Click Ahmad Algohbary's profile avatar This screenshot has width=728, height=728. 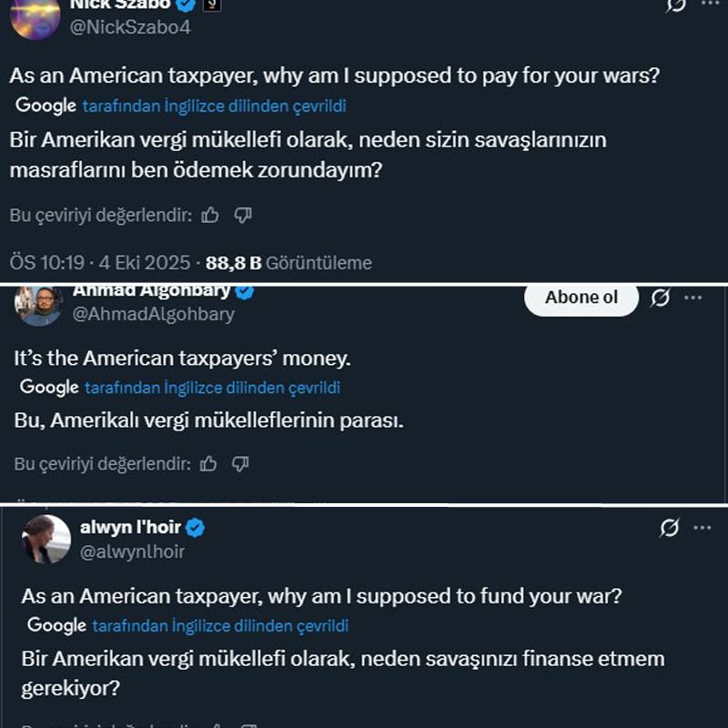(39, 306)
